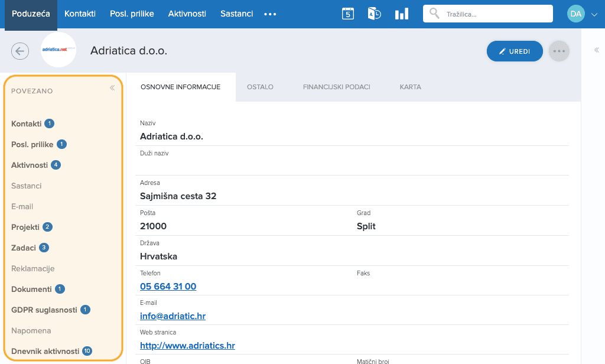Click the country value Hrvatska
605x364 pixels.
pyautogui.click(x=158, y=256)
